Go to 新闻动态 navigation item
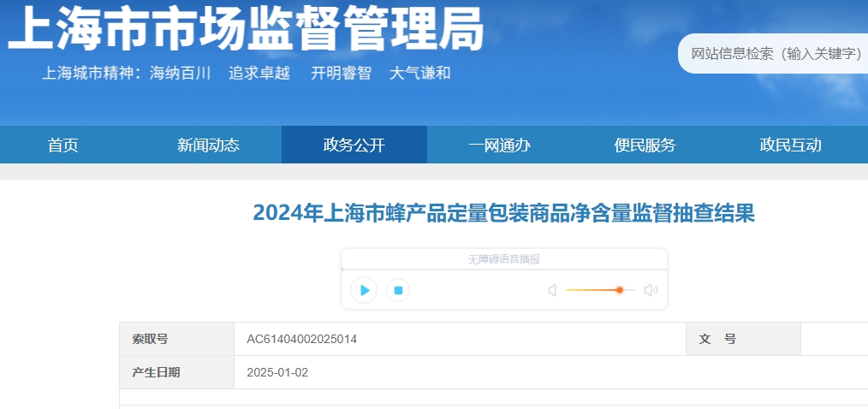Screen dimensions: 868x409 click(x=209, y=145)
